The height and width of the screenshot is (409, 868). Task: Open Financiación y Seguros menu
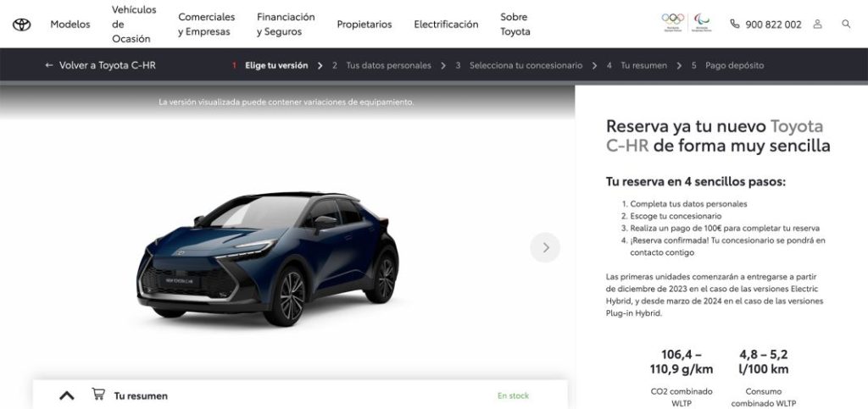click(286, 25)
